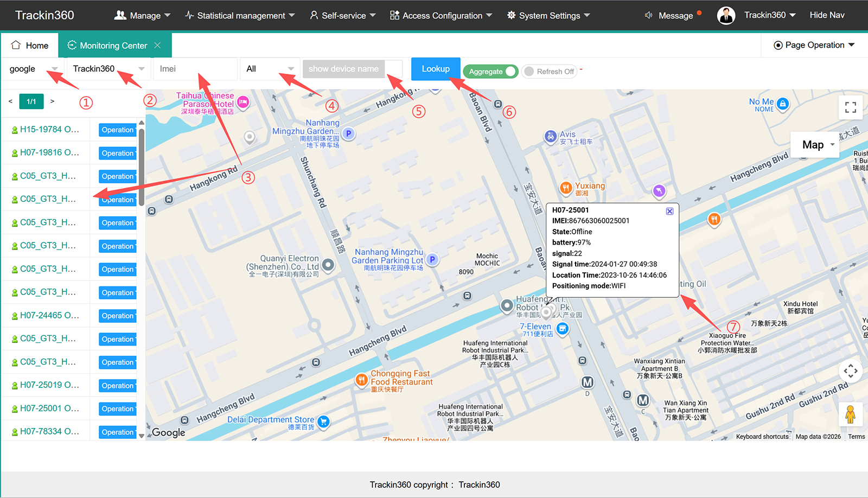Close the Monitoring Center tab
This screenshot has height=498, width=868.
tap(157, 46)
